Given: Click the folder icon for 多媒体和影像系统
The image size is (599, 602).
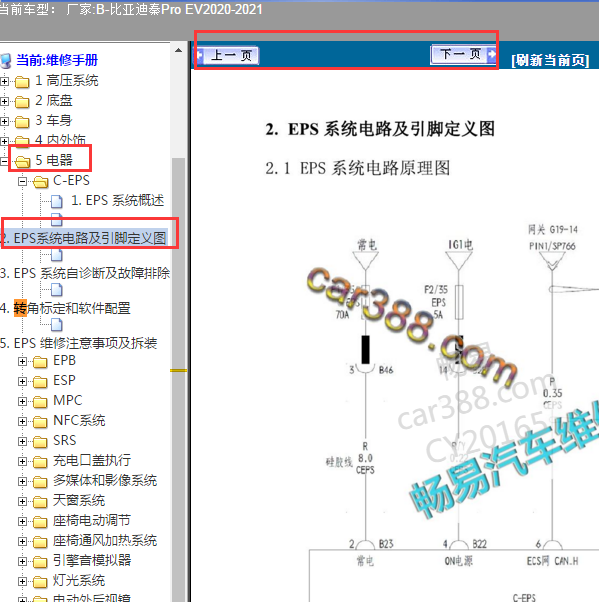Looking at the screenshot, I should (40, 481).
